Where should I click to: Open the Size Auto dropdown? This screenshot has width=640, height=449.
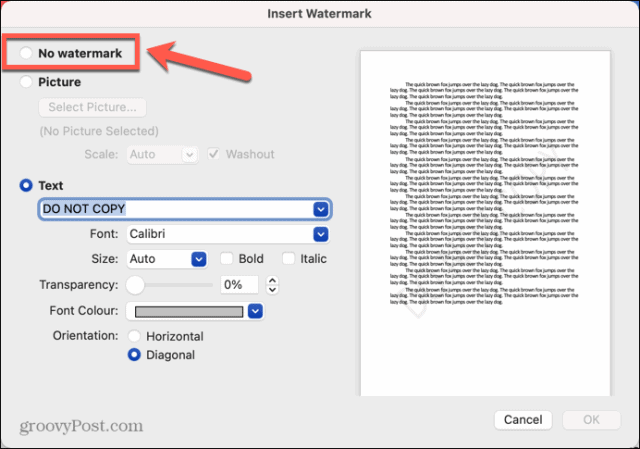pos(166,259)
